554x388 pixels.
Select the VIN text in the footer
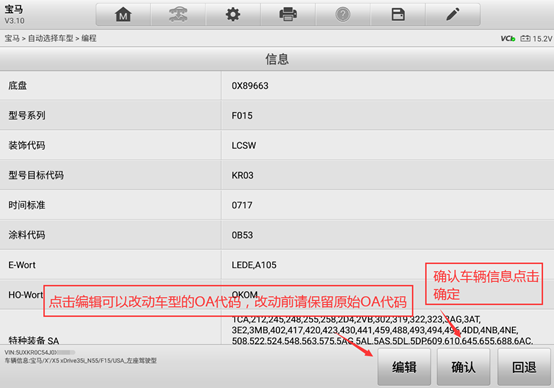tap(40, 352)
